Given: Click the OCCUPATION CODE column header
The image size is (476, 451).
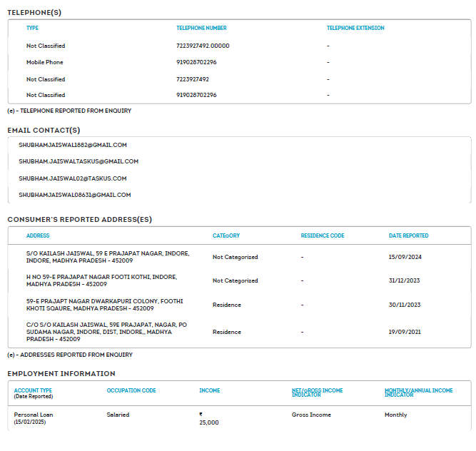Looking at the screenshot, I should [x=131, y=390].
